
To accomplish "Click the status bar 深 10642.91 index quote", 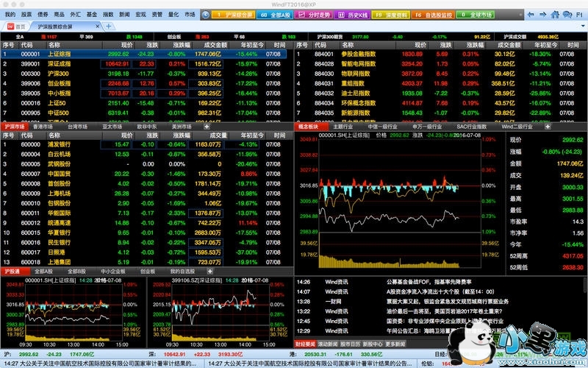I will pos(196,354).
